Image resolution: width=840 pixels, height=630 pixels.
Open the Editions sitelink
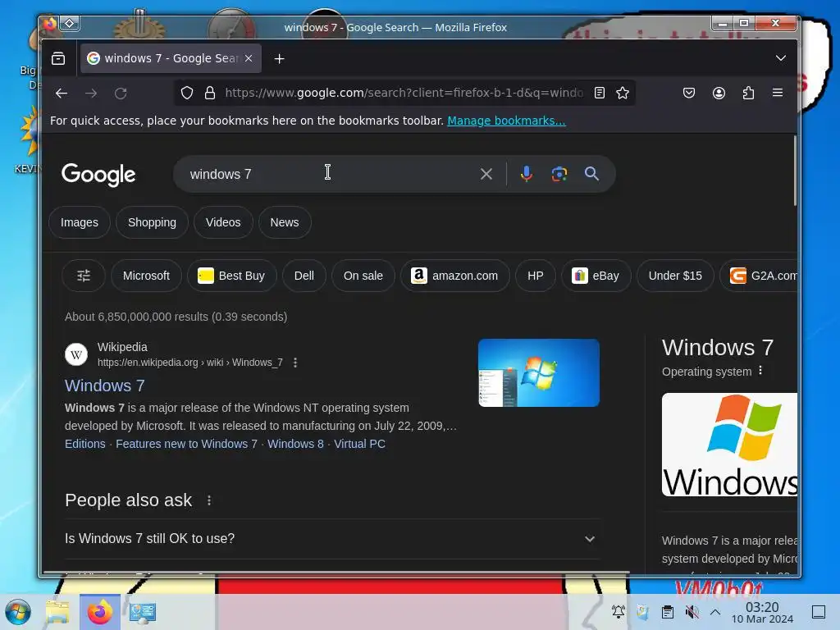(x=85, y=444)
